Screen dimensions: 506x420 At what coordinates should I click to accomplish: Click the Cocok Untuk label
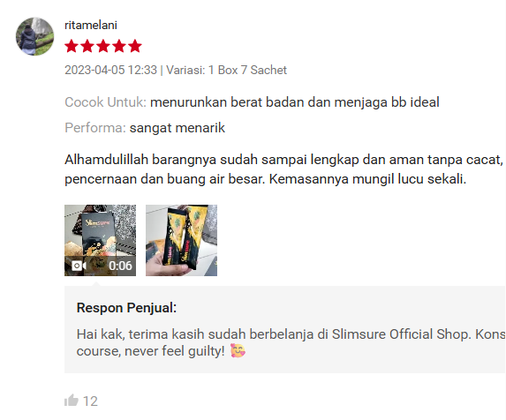pos(105,102)
